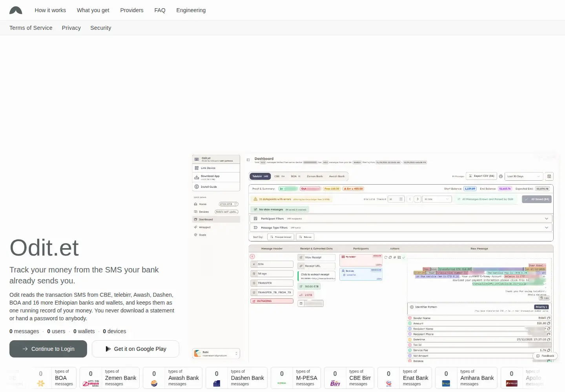565x392 pixels.
Task: Click the Enat Bank logo
Action: (389, 383)
